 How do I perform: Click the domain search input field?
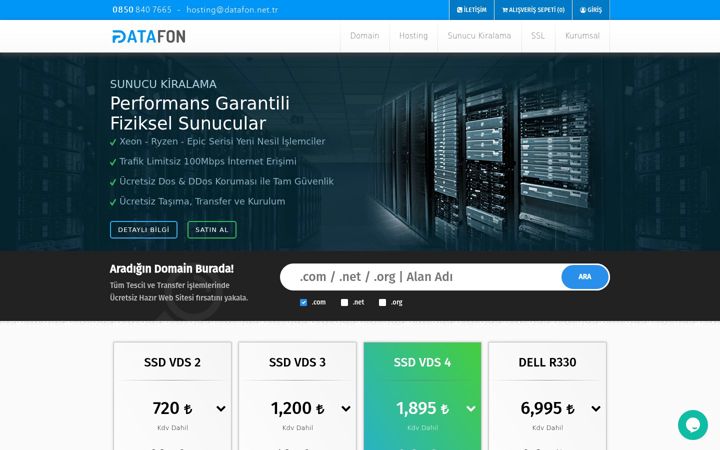tap(421, 277)
